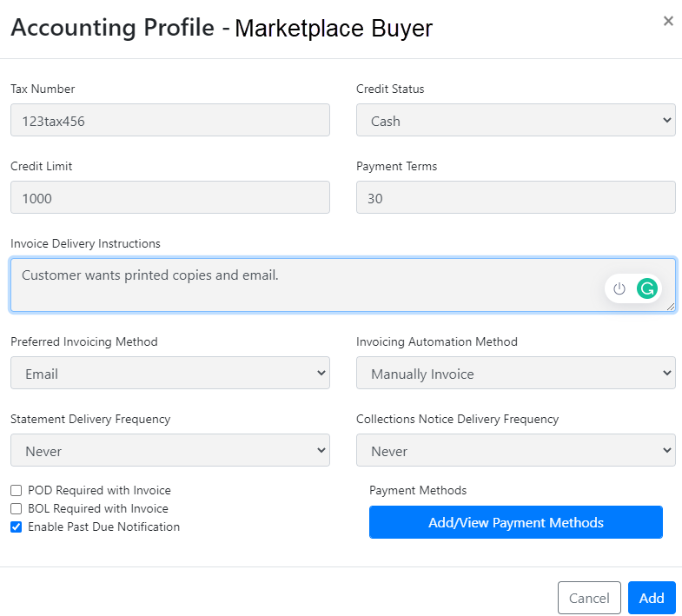Check BOL Required with Invoice
The width and height of the screenshot is (682, 616).
pyautogui.click(x=17, y=508)
